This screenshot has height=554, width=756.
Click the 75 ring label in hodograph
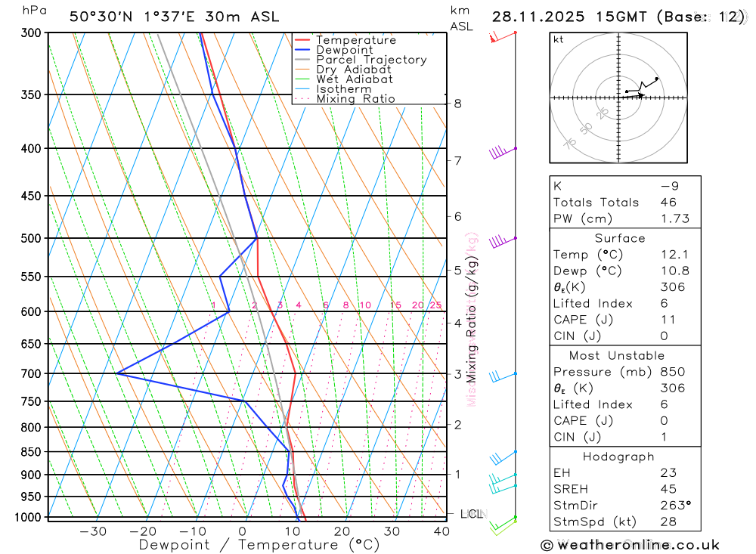[x=569, y=144]
